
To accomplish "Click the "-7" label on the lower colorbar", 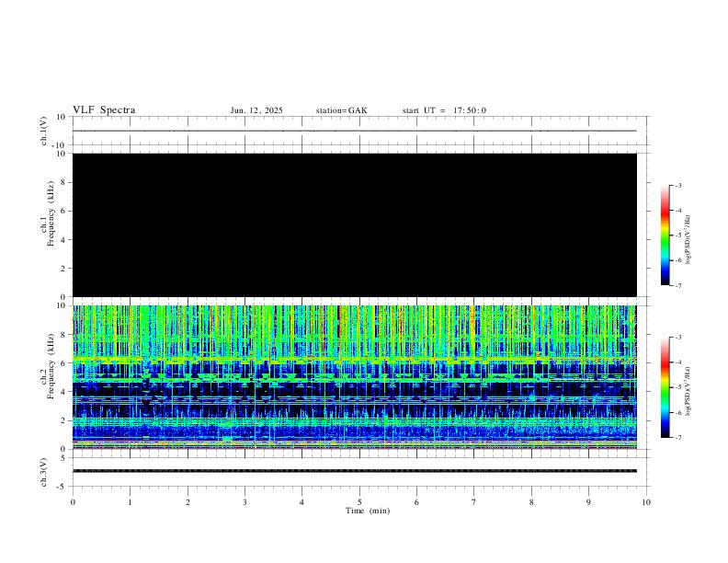I will click(x=677, y=438).
